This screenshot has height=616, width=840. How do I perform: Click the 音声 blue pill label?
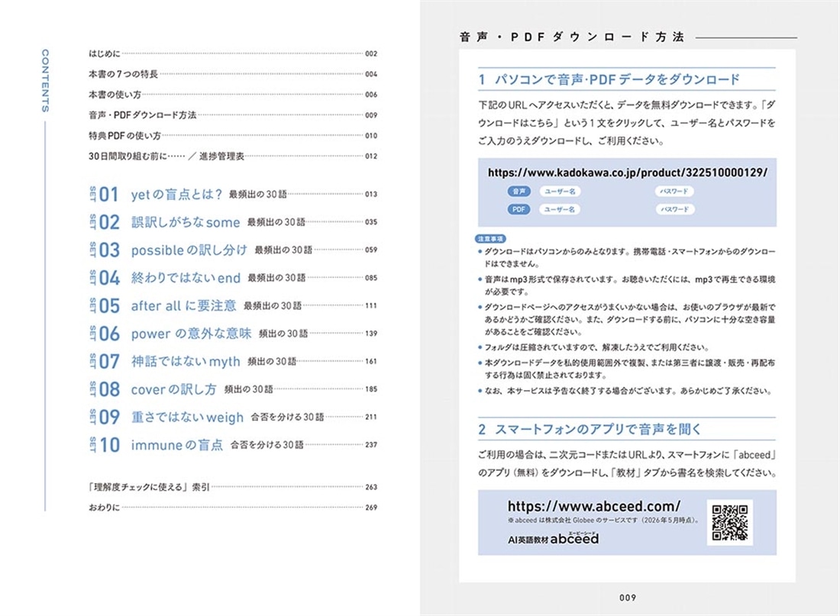pyautogui.click(x=519, y=192)
